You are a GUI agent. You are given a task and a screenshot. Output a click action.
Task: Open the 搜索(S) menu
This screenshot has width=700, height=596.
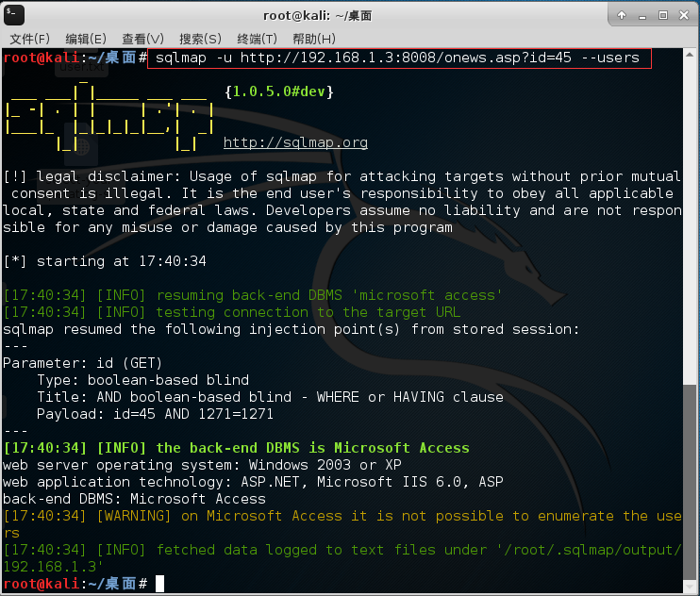coord(200,39)
